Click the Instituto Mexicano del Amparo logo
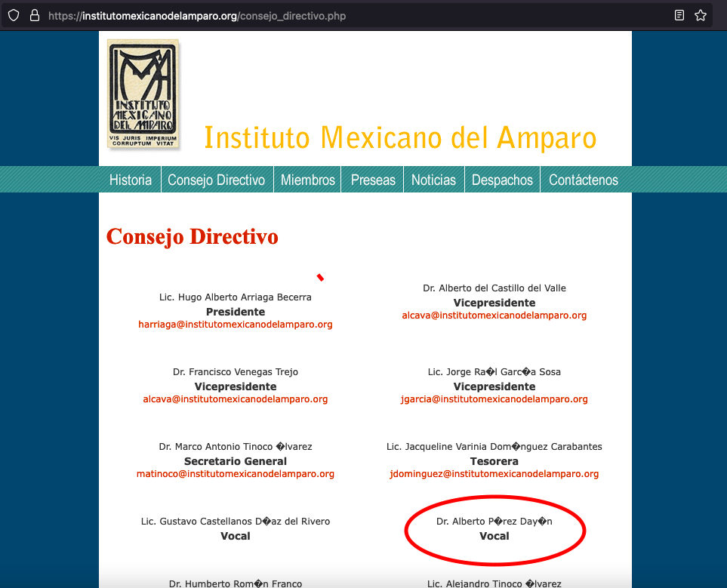 [143, 94]
